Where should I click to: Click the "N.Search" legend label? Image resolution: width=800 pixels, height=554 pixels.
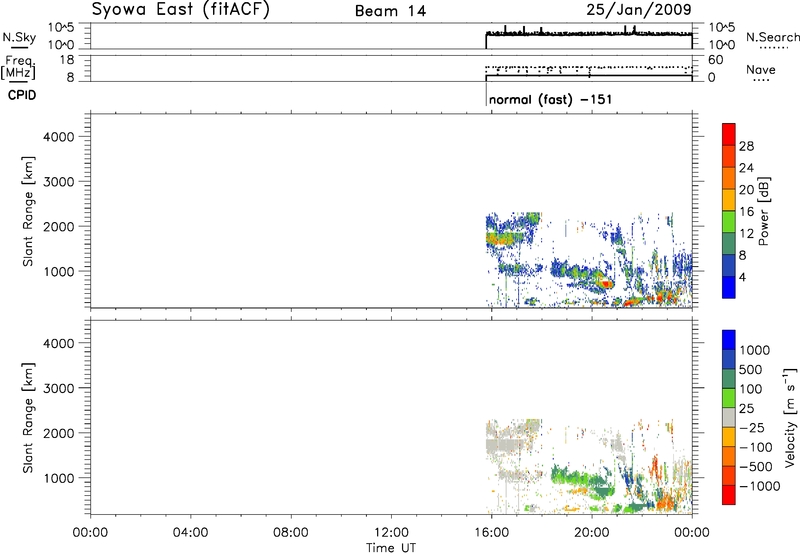pyautogui.click(x=772, y=37)
